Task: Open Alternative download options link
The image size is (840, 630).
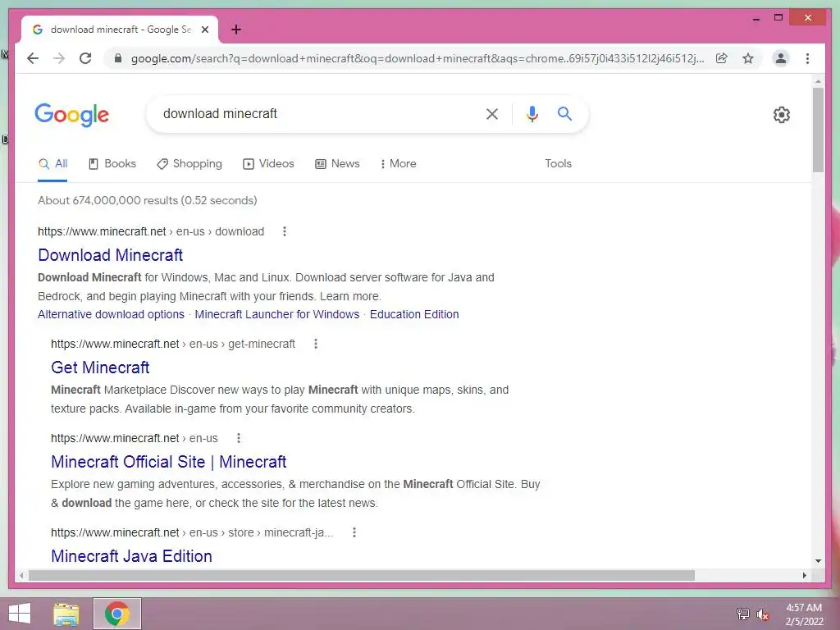Action: pos(111,314)
